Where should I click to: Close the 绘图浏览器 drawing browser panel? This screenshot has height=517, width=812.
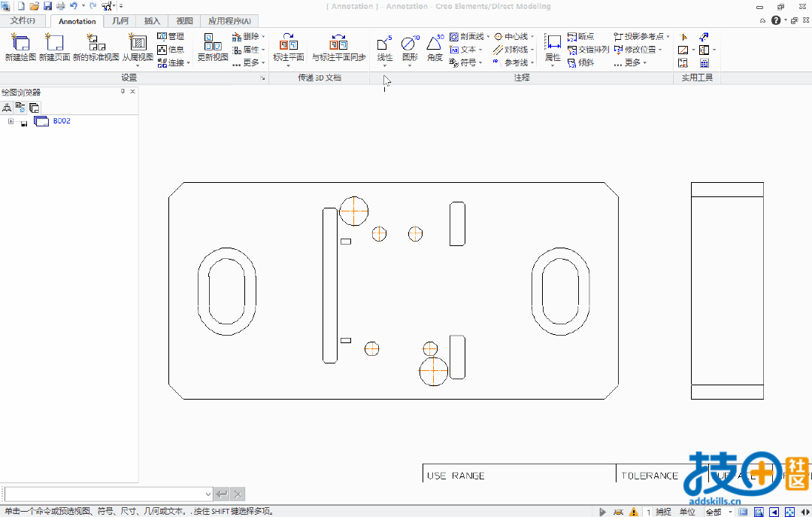click(x=132, y=91)
